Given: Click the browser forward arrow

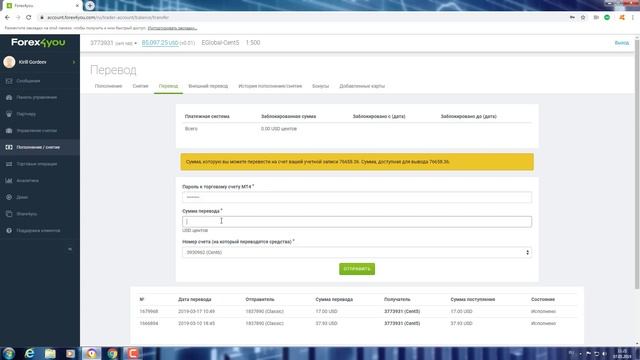Looking at the screenshot, I should click(18, 18).
